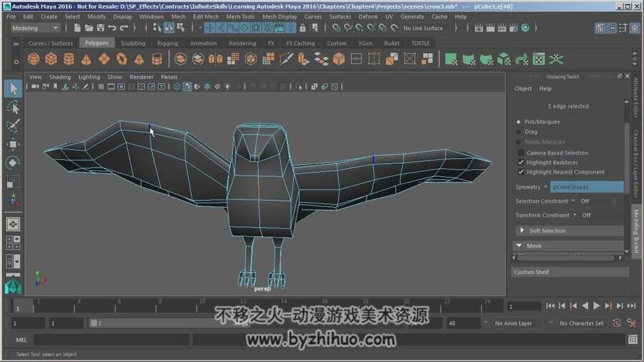Open the Modeling menu set dropdown
This screenshot has height=362, width=644.
(x=35, y=28)
